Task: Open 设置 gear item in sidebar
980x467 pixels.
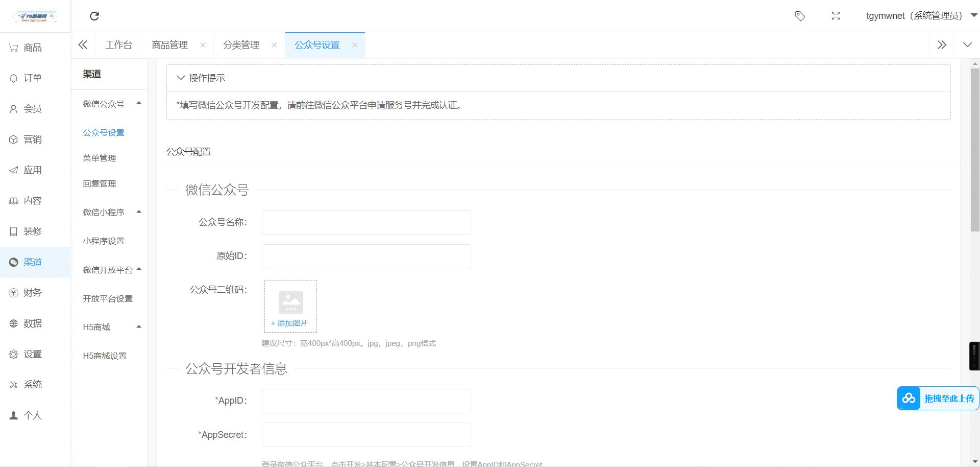Action: tap(14, 354)
